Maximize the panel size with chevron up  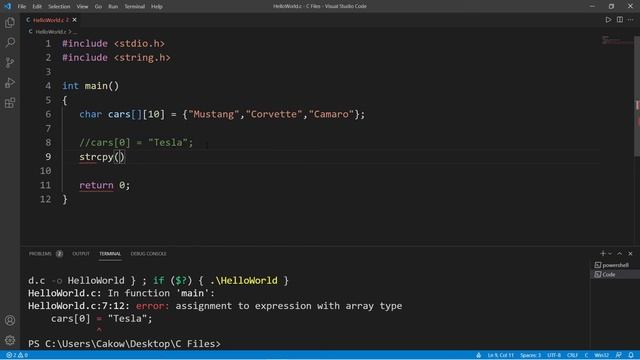pos(620,253)
